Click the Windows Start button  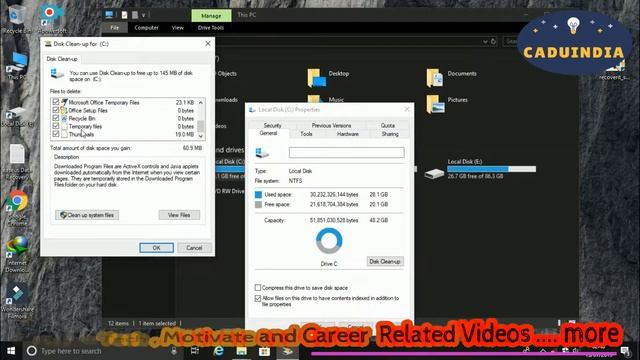pyautogui.click(x=11, y=351)
